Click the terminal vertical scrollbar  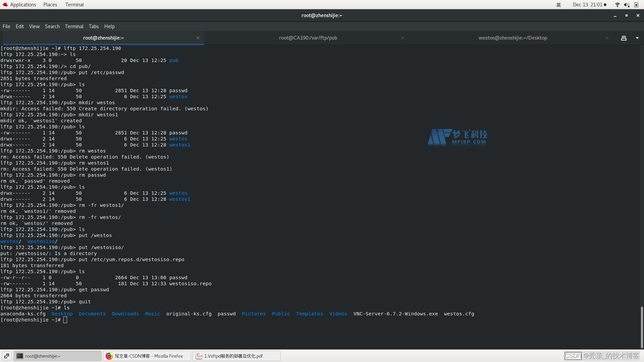click(642, 327)
